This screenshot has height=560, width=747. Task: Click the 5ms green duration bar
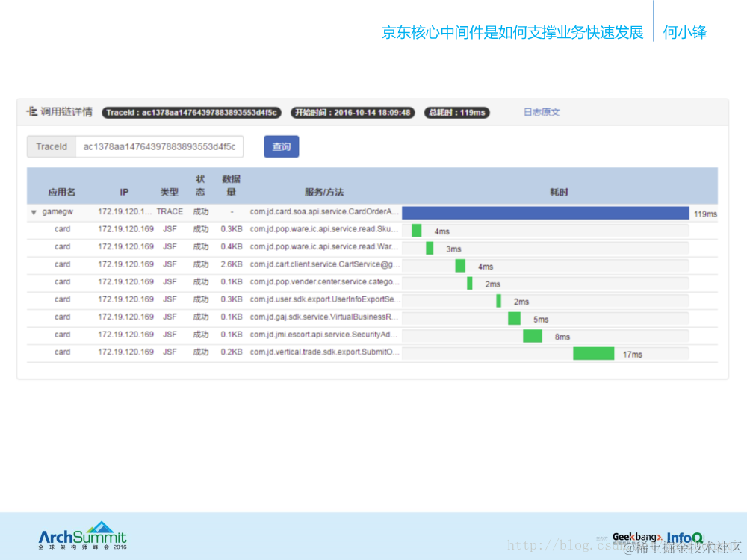pyautogui.click(x=514, y=319)
